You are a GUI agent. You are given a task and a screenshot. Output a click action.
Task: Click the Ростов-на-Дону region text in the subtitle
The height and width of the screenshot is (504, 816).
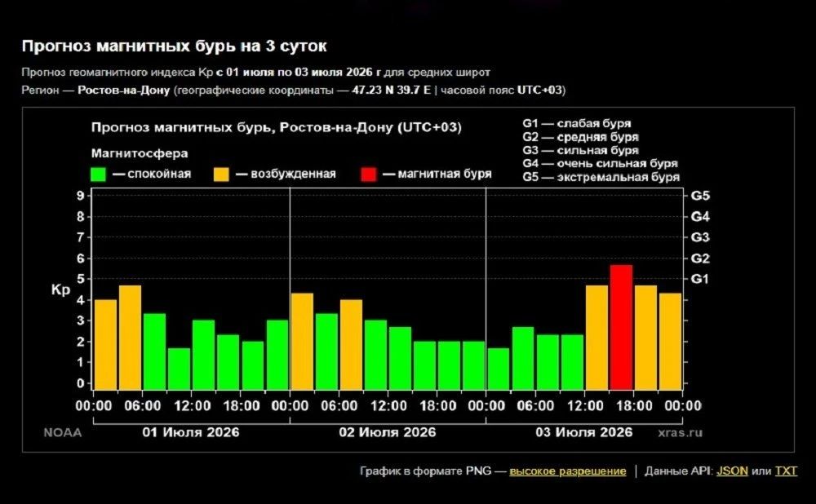coord(124,91)
